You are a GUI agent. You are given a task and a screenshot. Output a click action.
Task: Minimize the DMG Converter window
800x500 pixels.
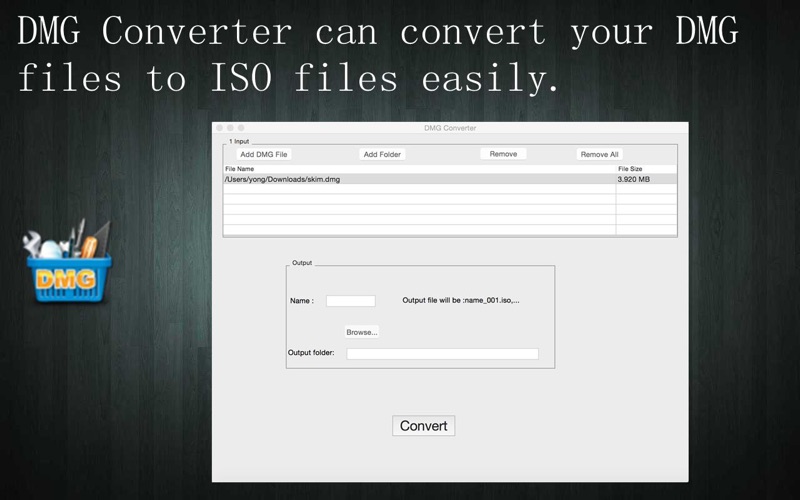(x=230, y=128)
